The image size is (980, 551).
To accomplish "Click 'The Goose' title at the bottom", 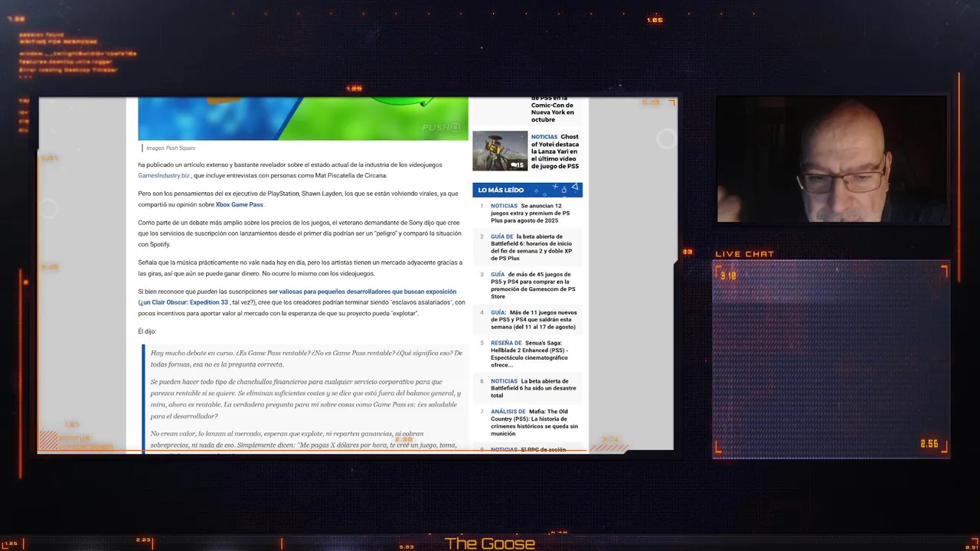I will (490, 543).
